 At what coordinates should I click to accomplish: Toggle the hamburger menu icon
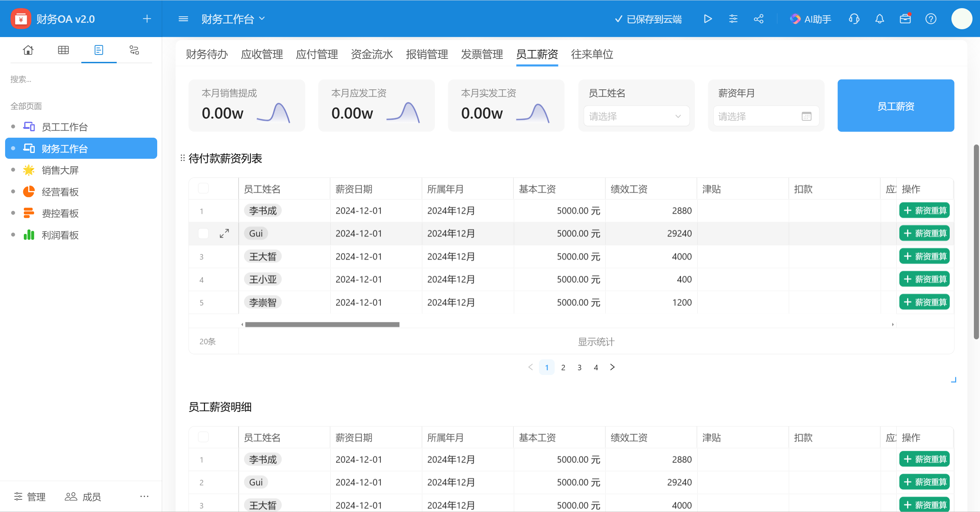[183, 19]
